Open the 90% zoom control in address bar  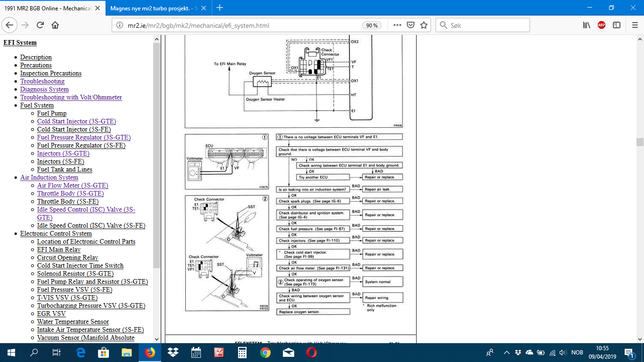click(372, 25)
